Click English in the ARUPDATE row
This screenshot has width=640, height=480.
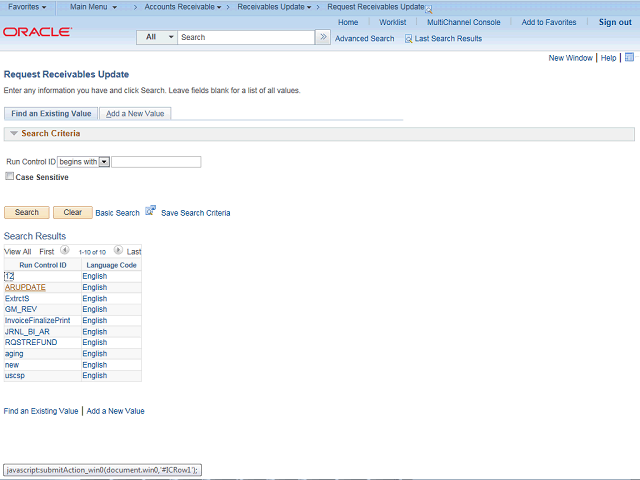pyautogui.click(x=95, y=287)
